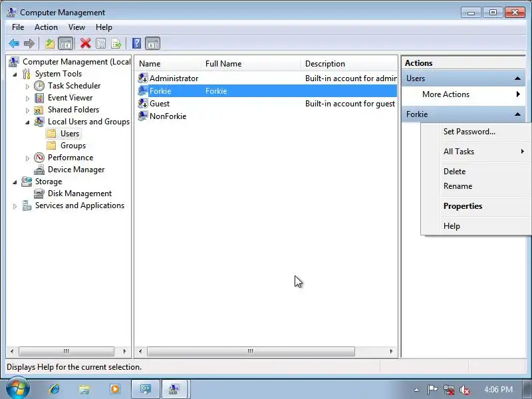This screenshot has width=532, height=399.
Task: Click the user list scroll right arrow
Action: (391, 351)
